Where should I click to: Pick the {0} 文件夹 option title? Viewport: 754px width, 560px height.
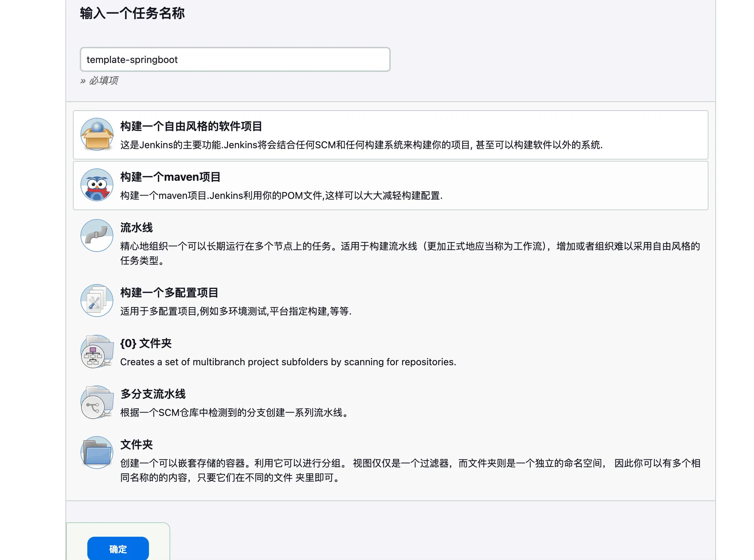tap(146, 343)
